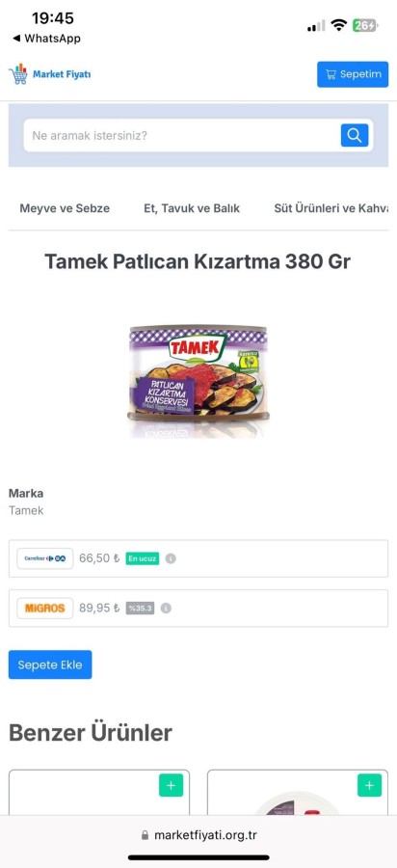Tap info icon beside the %35.3 badge
This screenshot has height=868, width=397.
(x=166, y=609)
